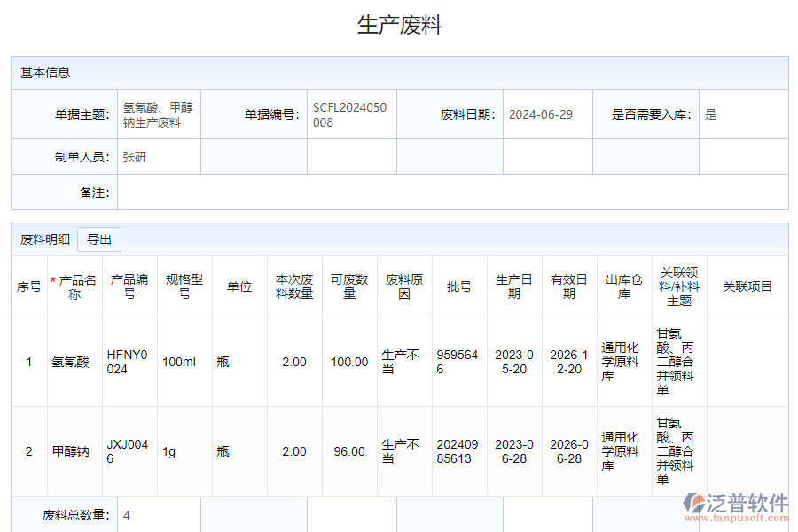Select product name 甲醇钠 in row 2
Image resolution: width=798 pixels, height=532 pixels.
[x=69, y=451]
